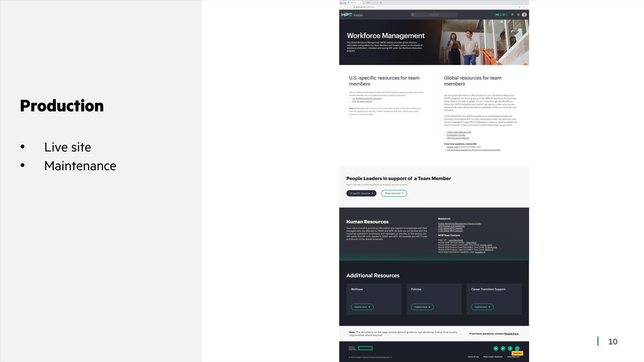Viewport: 644px width, 362px height.
Task: Open U.S. Workforce reduction resources link
Action: click(x=367, y=98)
